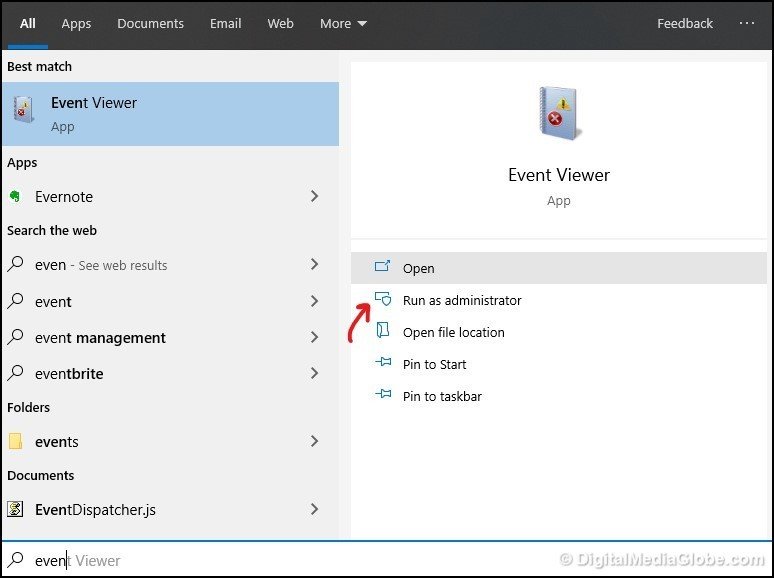This screenshot has width=774, height=578.
Task: Click the EventDispatcher.js script file icon
Action: click(x=15, y=509)
